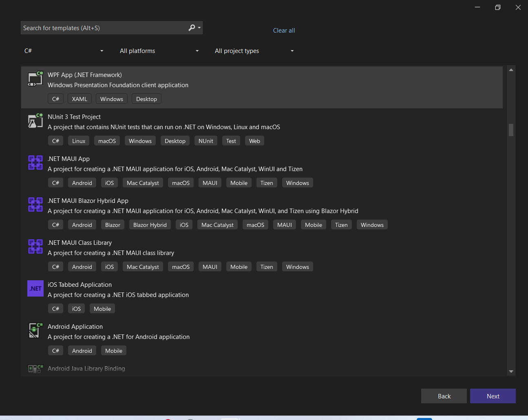Click the Mac Catalyst tag on .NET MAUI App
The image size is (528, 420).
143,183
